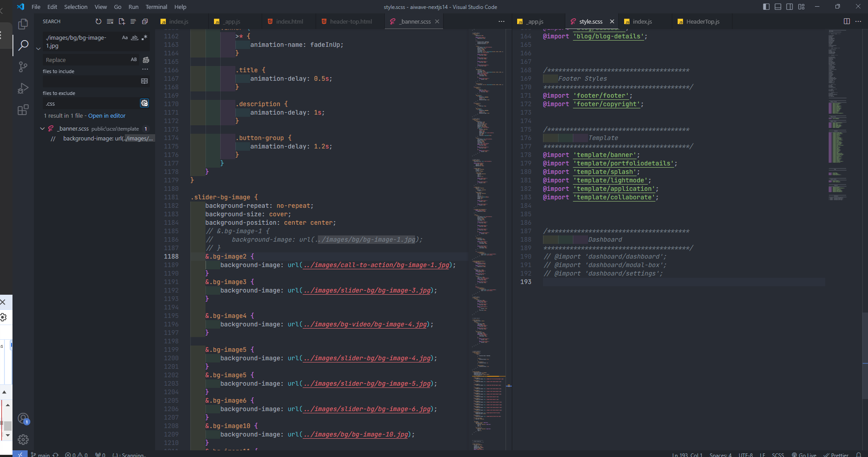Switch to the header-top.html tab
This screenshot has height=457, width=868.
[x=350, y=21]
